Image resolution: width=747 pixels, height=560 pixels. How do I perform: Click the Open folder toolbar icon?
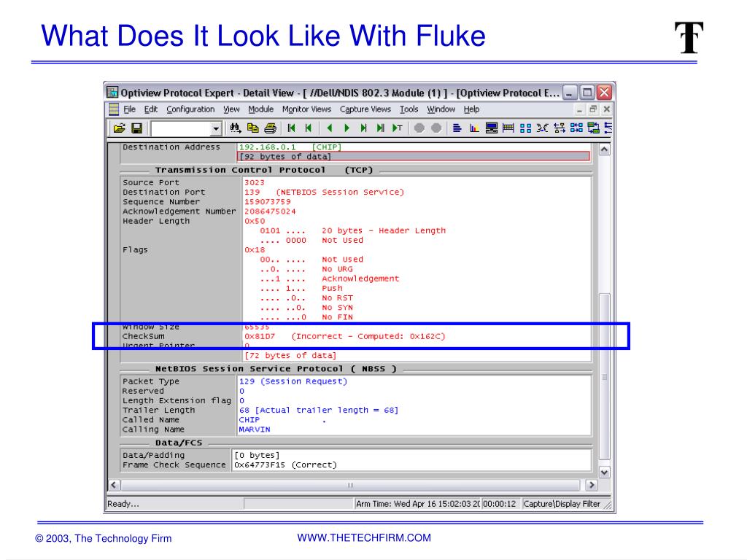[119, 128]
